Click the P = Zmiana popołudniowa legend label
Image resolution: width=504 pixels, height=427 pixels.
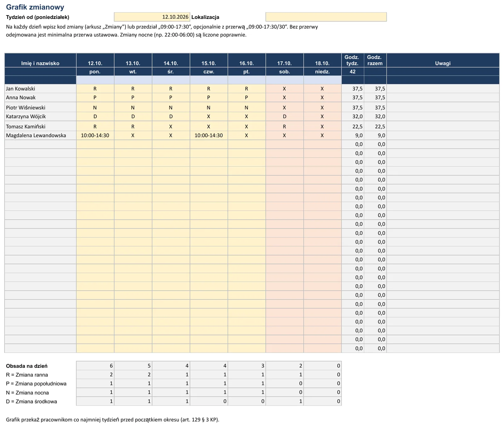[36, 384]
